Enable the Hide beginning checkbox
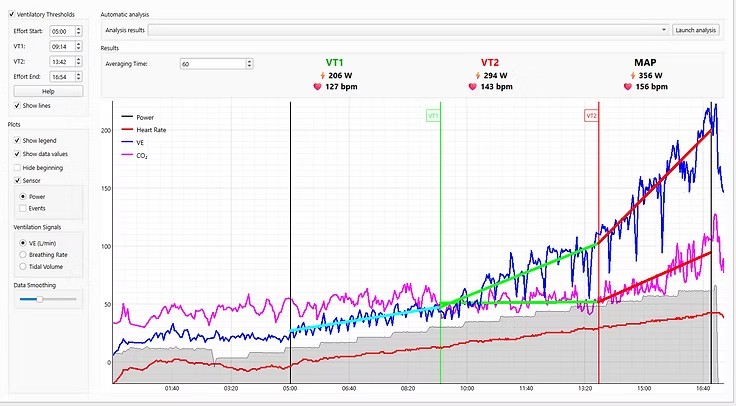 pos(17,168)
